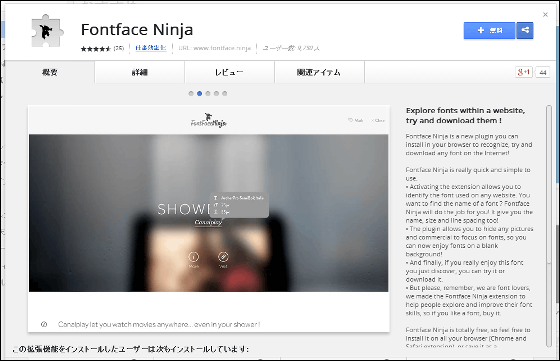Viewport: 560px width, 361px height.
Task: Click the FontFaceNinja logo inside the screenshot
Action: point(209,120)
